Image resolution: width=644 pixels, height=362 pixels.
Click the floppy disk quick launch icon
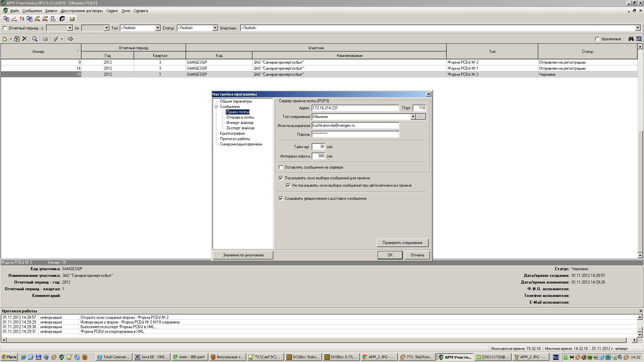(39, 357)
